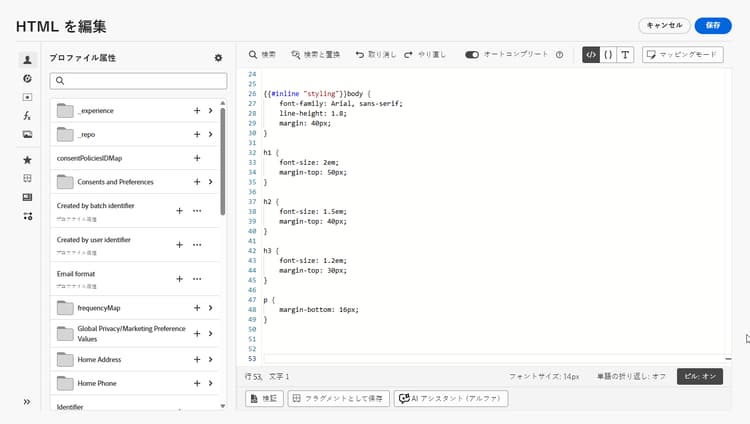Expand the Home Phone folder

tap(210, 383)
